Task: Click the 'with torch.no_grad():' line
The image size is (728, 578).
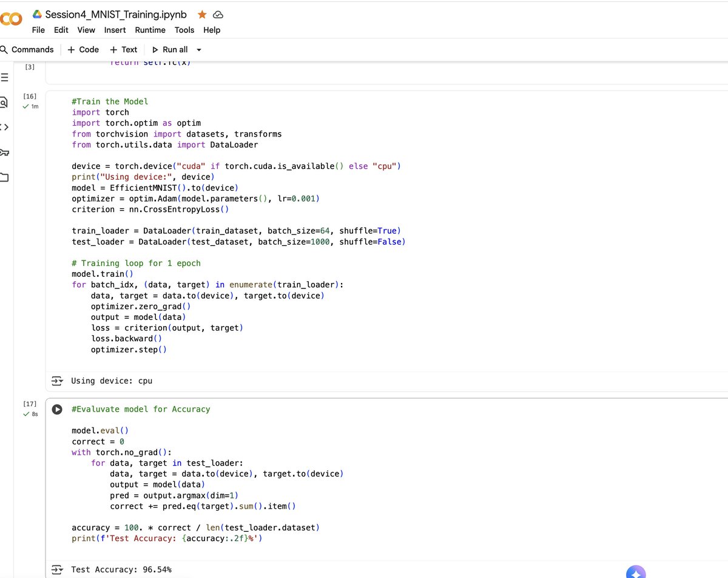Action: (122, 452)
